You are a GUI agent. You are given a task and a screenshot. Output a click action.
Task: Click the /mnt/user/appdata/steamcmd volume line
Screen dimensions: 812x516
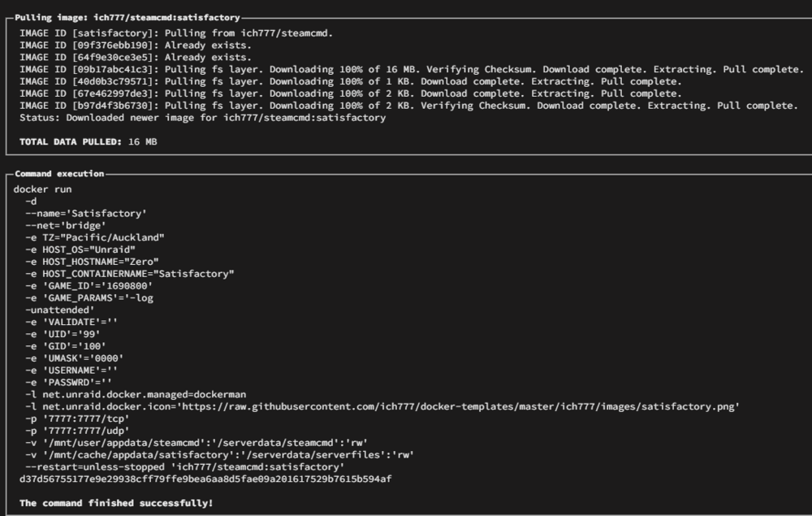197,443
